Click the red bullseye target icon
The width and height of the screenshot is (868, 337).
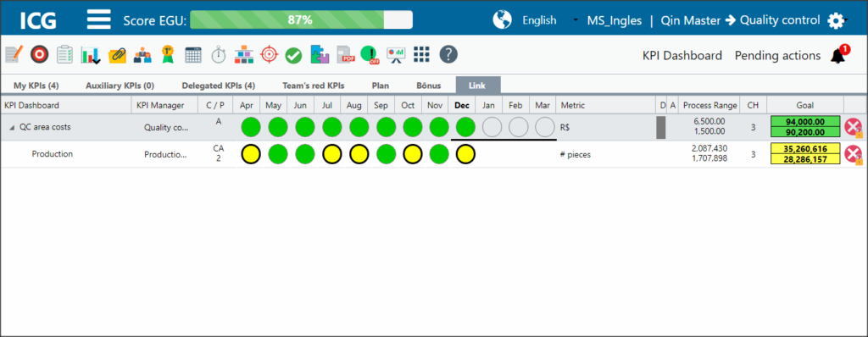click(x=39, y=54)
